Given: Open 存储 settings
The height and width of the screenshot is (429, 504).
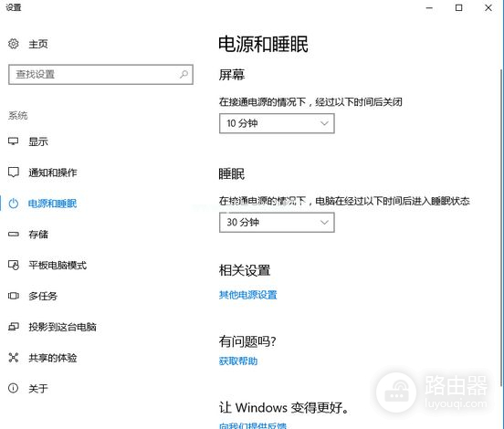Looking at the screenshot, I should click(x=38, y=235).
